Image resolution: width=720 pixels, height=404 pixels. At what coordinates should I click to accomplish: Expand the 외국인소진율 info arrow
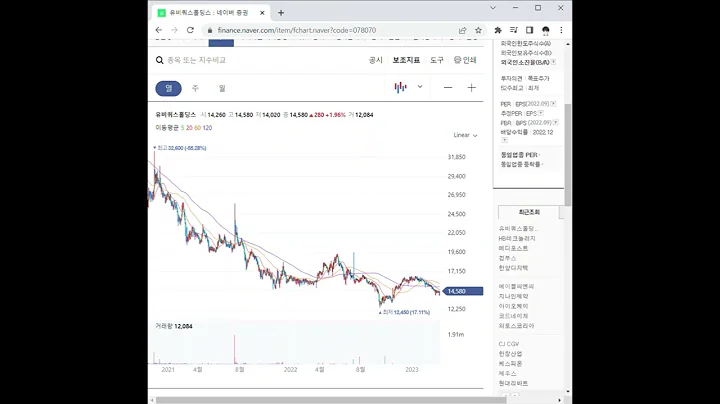[x=553, y=62]
